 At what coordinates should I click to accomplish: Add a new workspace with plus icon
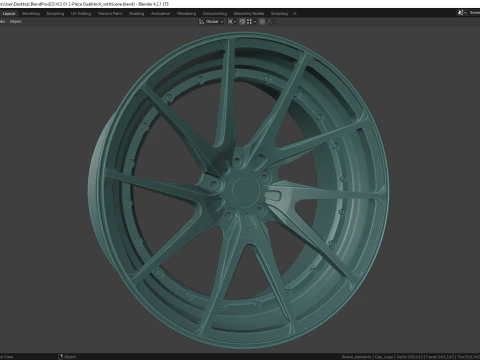point(295,14)
